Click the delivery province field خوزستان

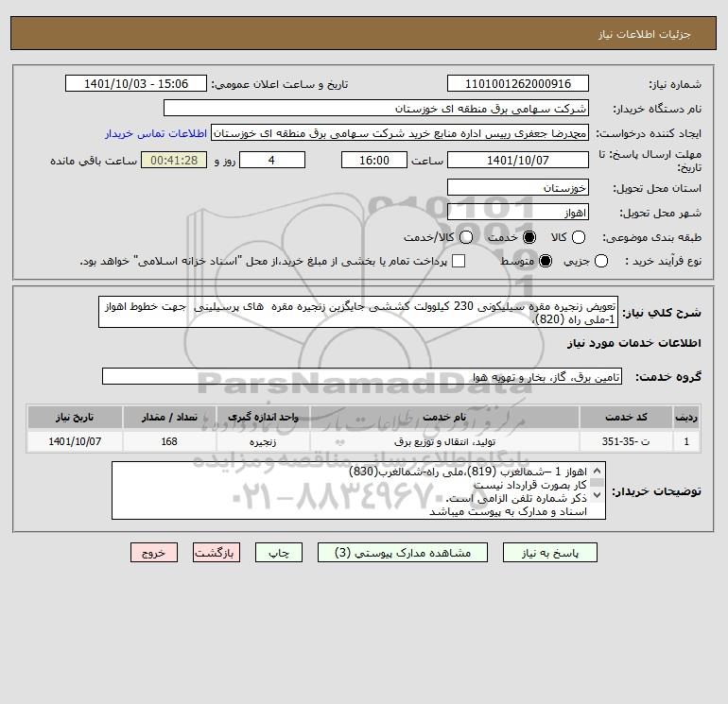point(518,188)
